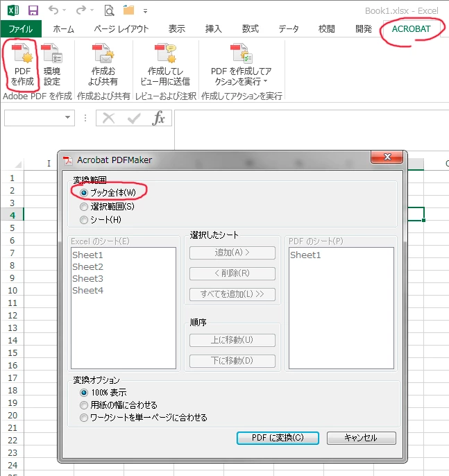The image size is (449, 476).
Task: Click the Save icon in quick access toolbar
Action: click(33, 10)
